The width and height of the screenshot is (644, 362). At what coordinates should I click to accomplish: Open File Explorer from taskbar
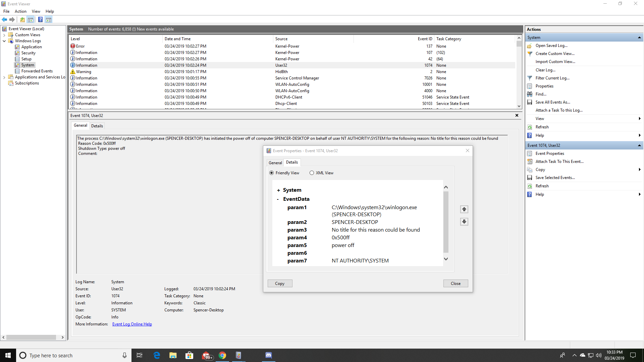(173, 355)
